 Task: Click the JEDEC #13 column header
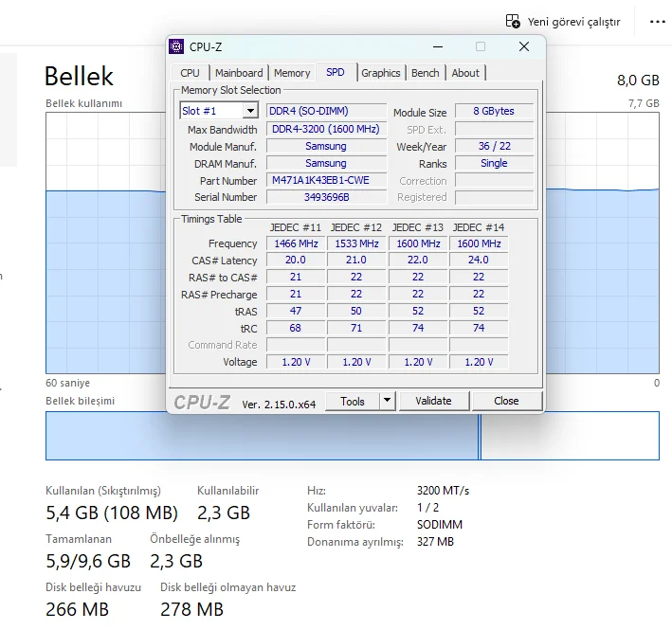(x=418, y=227)
